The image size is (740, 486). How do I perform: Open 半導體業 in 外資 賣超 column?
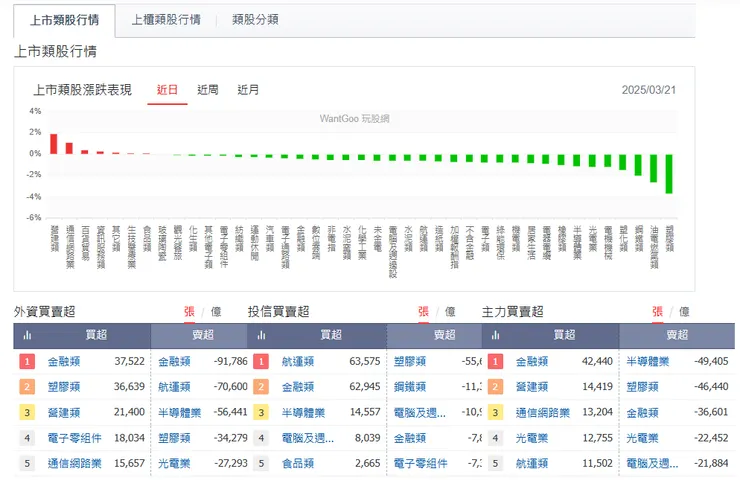180,412
